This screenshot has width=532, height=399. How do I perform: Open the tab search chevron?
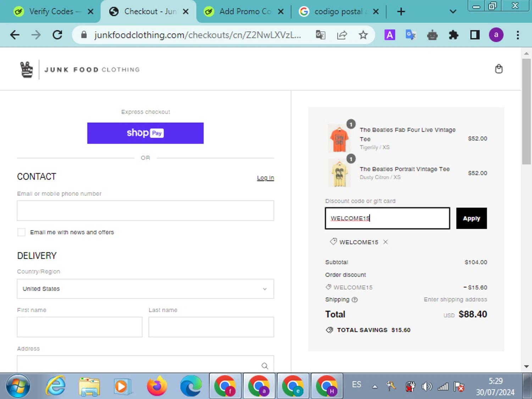pos(453,12)
